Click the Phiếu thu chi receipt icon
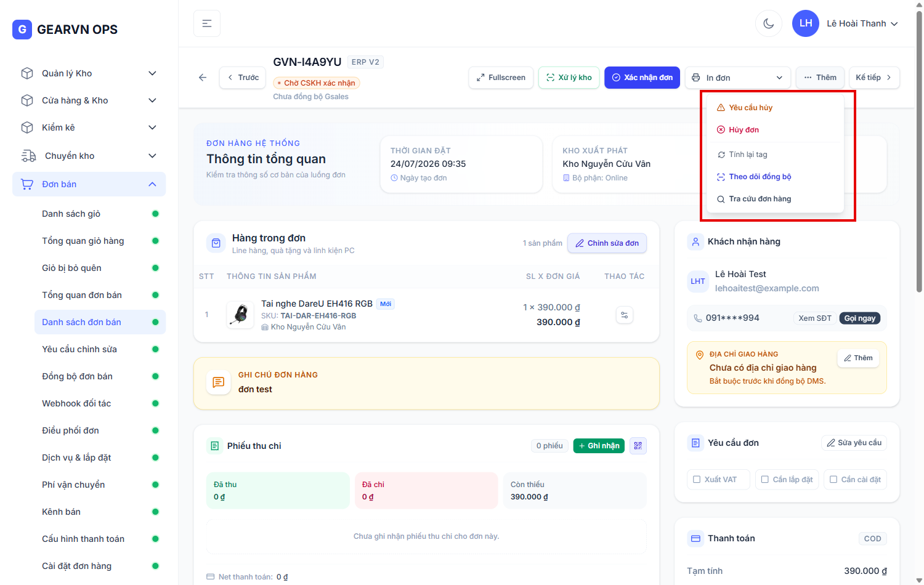The height and width of the screenshot is (585, 924). click(214, 446)
